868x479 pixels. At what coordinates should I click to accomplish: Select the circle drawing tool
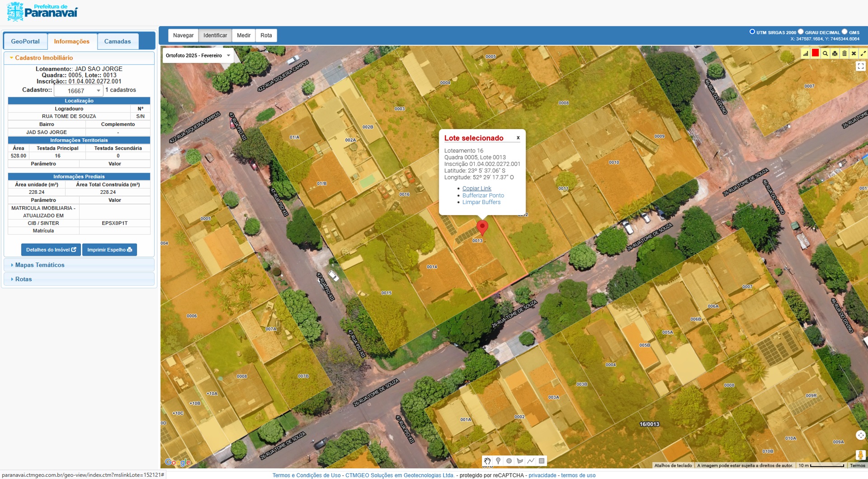509,461
